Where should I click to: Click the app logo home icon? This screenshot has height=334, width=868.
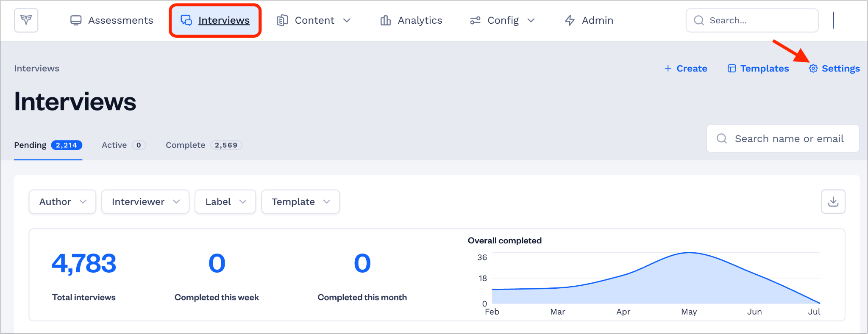tap(26, 20)
